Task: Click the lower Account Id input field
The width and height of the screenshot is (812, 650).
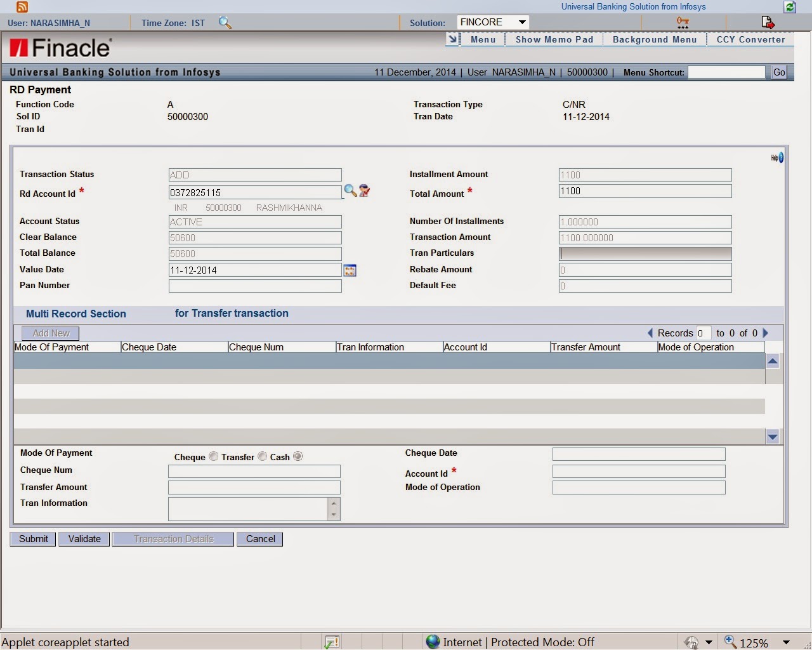Action: tap(639, 471)
